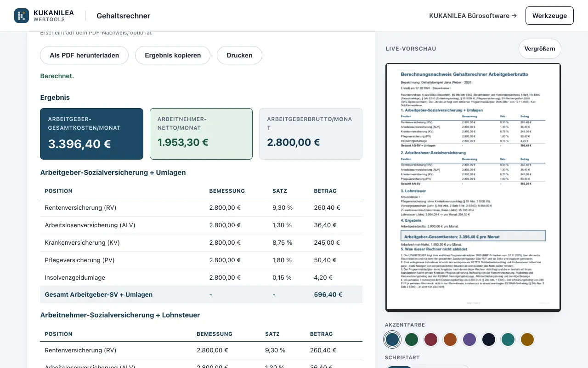Viewport: 588px width, 368px height.
Task: Click the '596,40 €' total amount
Action: point(328,294)
